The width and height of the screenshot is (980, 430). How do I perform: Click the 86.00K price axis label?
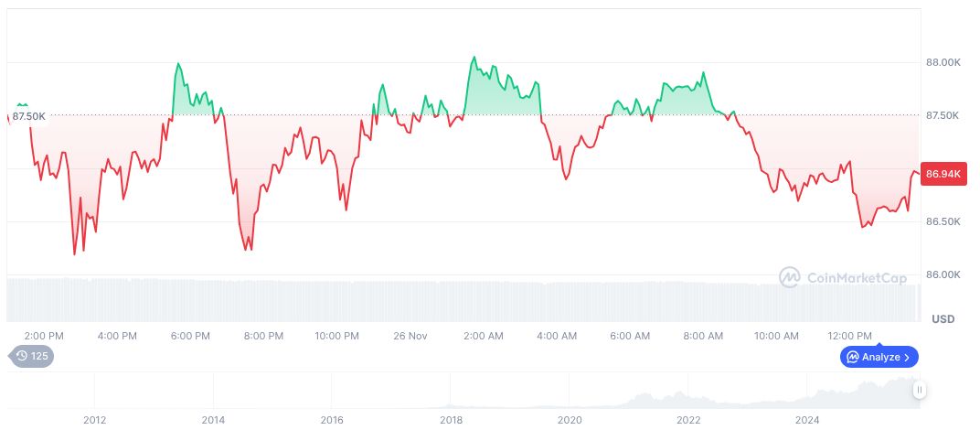coord(943,274)
